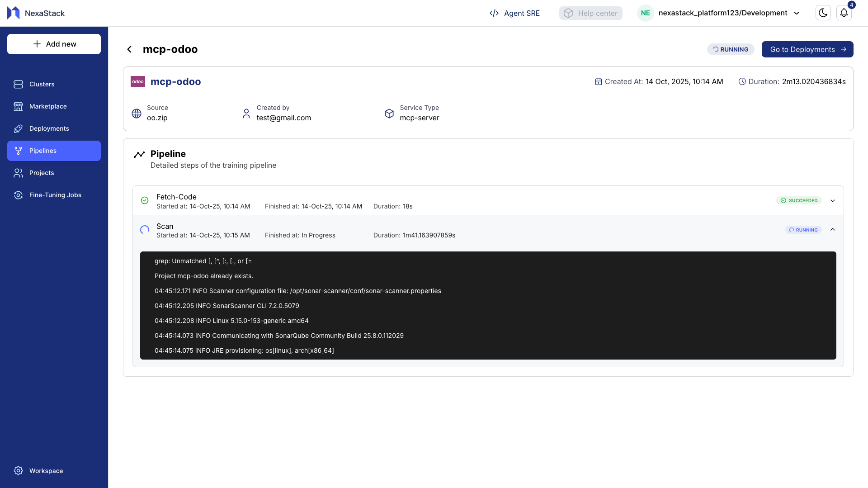The width and height of the screenshot is (868, 488).
Task: Click the Scan step progress spinner
Action: point(145,230)
